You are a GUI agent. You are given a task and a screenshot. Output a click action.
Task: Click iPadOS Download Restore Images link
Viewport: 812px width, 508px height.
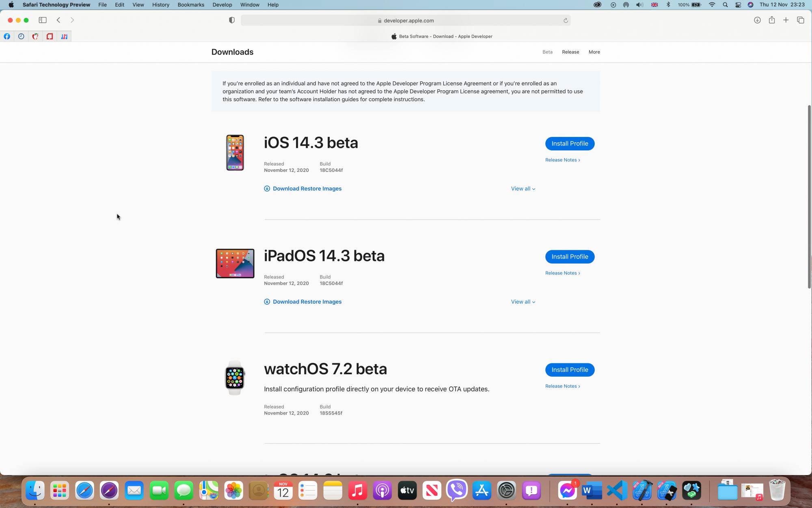coord(307,302)
